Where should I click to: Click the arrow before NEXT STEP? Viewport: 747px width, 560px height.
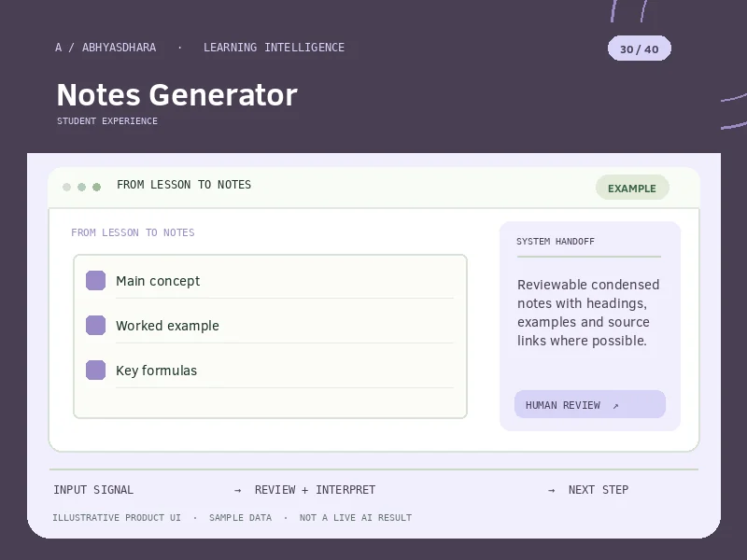click(551, 490)
